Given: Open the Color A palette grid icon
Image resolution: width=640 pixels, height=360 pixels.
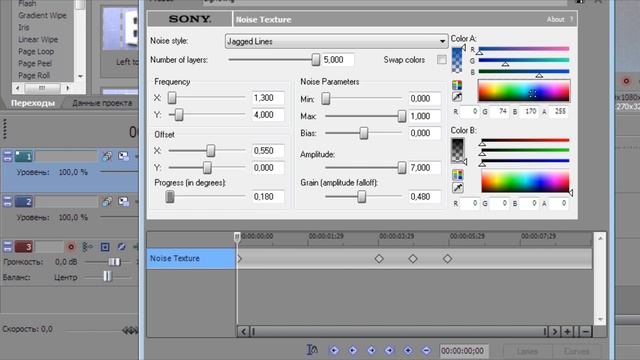Looking at the screenshot, I should 457,85.
